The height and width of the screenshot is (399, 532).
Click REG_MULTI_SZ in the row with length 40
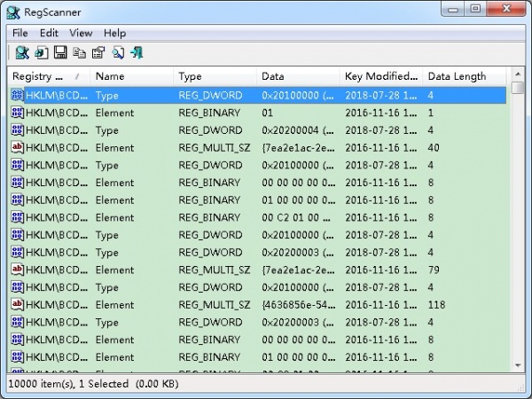(215, 147)
